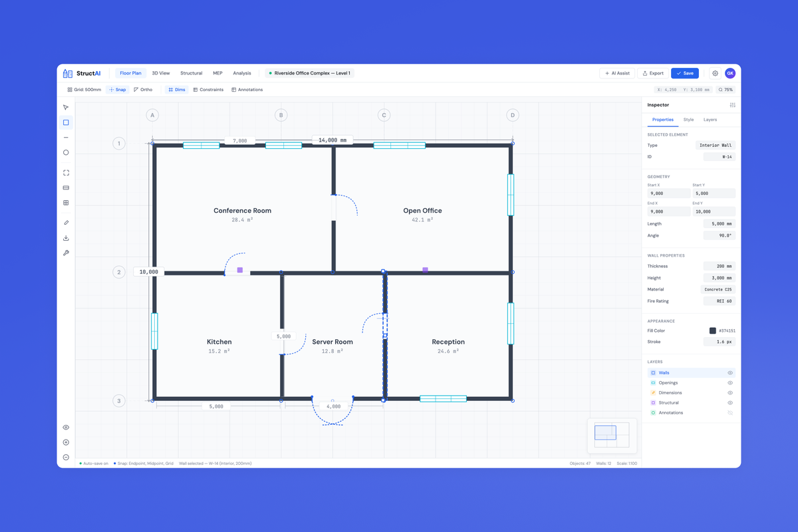
Task: Open the Style tab in Inspector
Action: tap(689, 119)
